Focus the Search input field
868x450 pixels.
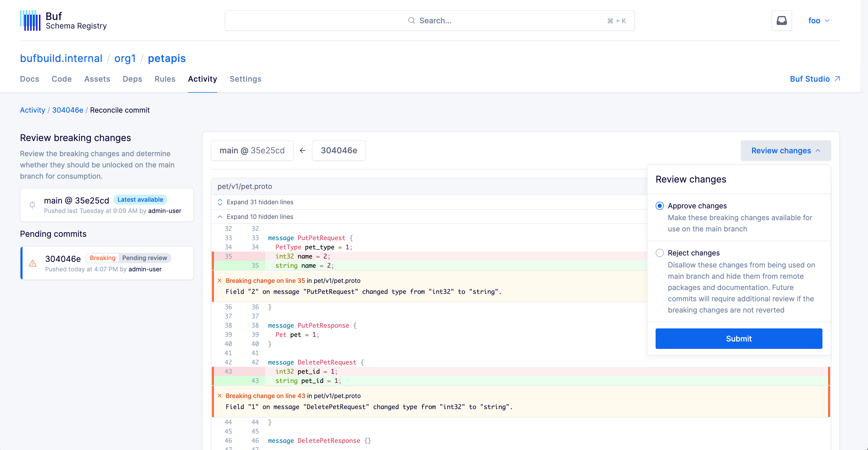[x=430, y=20]
